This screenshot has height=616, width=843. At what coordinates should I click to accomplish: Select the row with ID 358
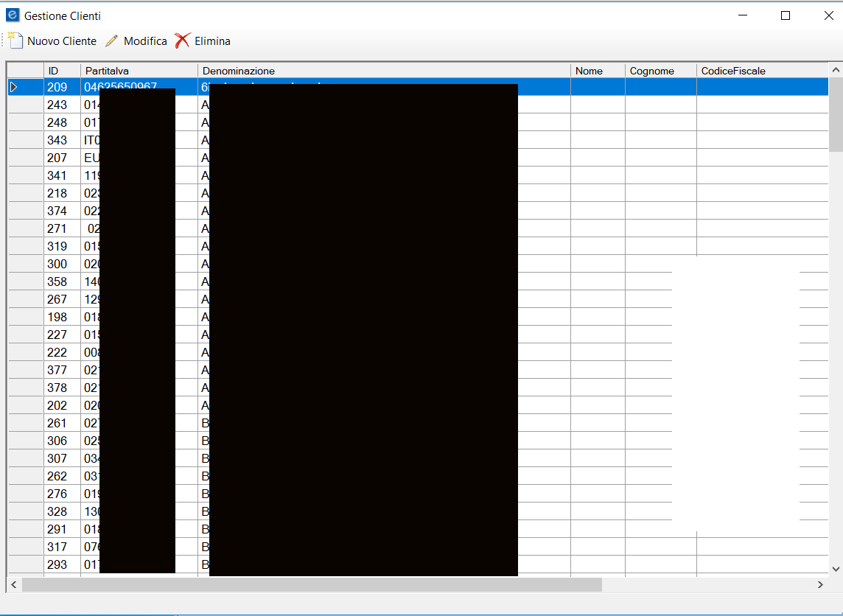coord(419,282)
